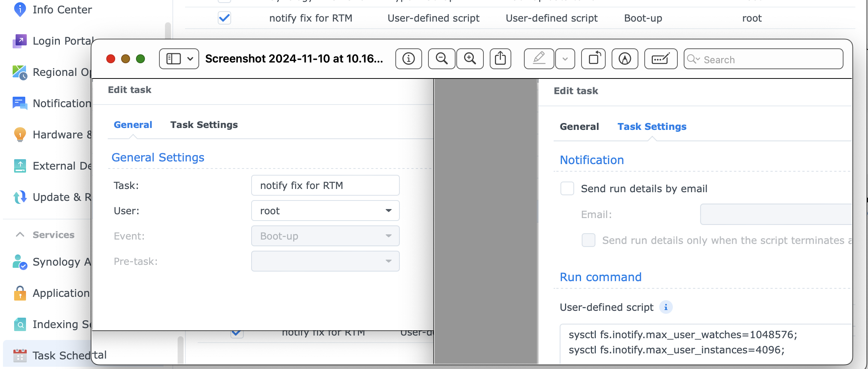Uncheck the notify fix for RTM task row

click(224, 18)
